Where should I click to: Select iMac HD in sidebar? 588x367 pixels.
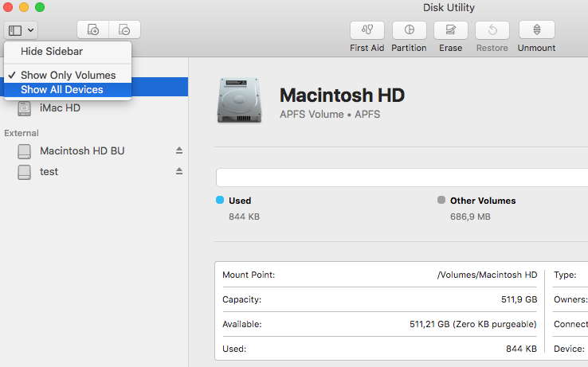point(60,108)
